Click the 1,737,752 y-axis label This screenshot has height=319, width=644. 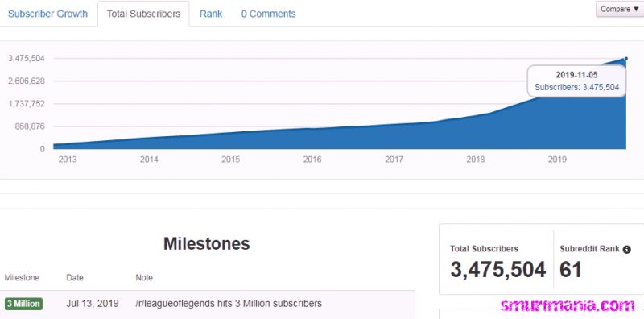[x=27, y=104]
